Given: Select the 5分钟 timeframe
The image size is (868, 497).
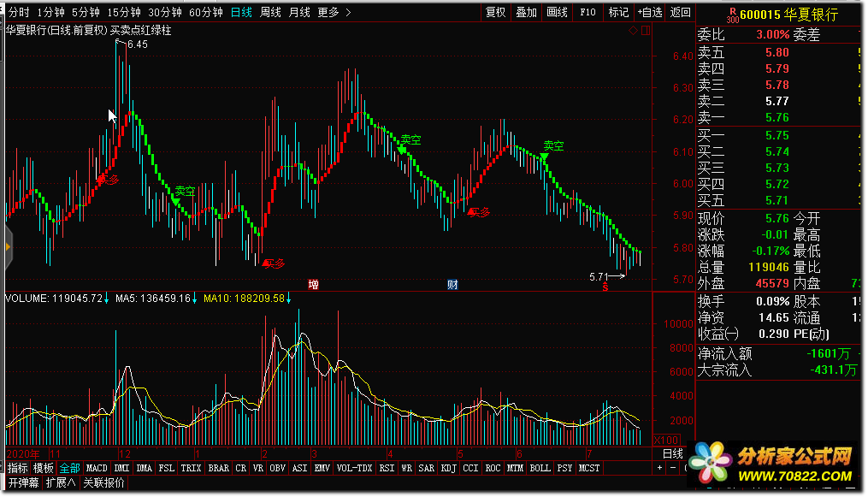Looking at the screenshot, I should (x=86, y=12).
